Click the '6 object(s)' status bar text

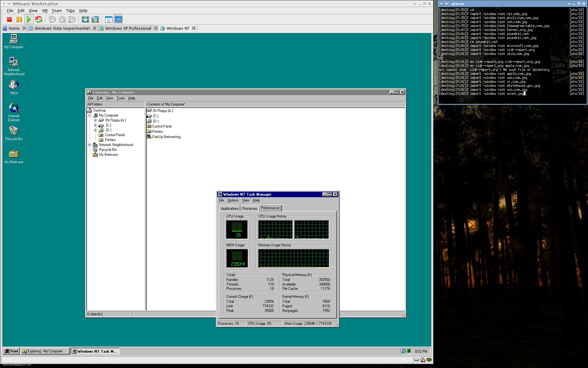(95, 314)
